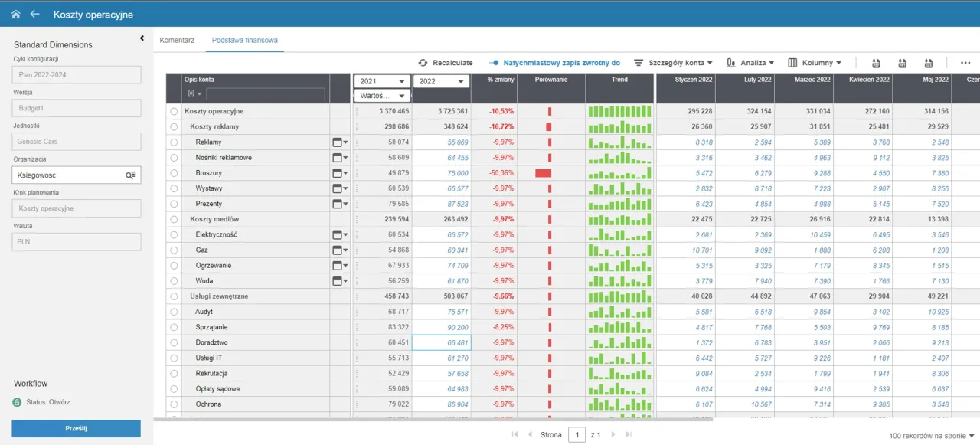Open organization picker icon in Ksiegowosc field
This screenshot has width=980, height=445.
(131, 175)
